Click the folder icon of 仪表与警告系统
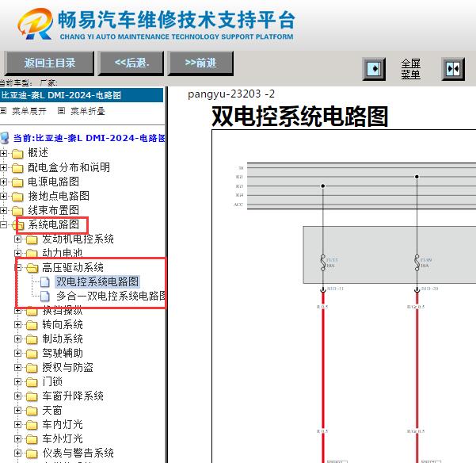476x463 pixels. click(32, 454)
